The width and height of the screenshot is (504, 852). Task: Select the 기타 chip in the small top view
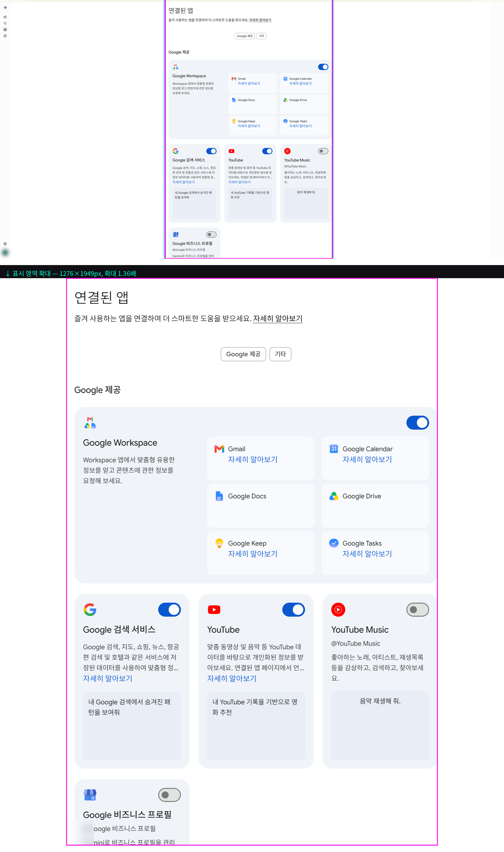tap(261, 36)
